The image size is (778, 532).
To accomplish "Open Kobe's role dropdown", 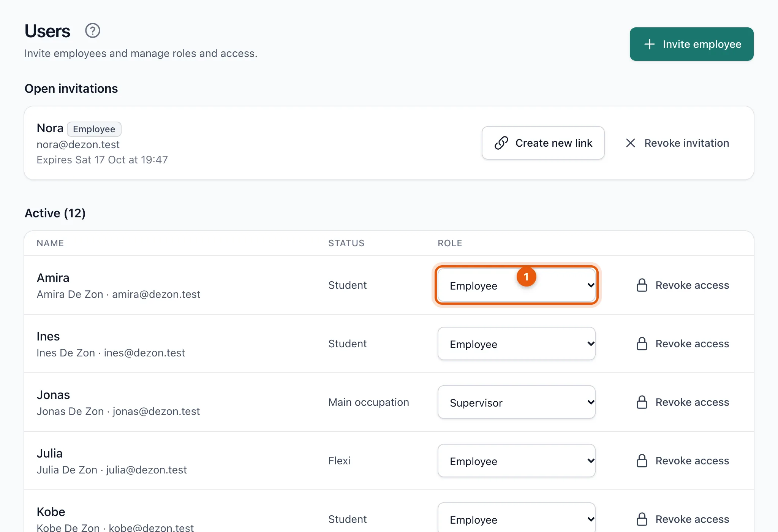I will tap(516, 518).
